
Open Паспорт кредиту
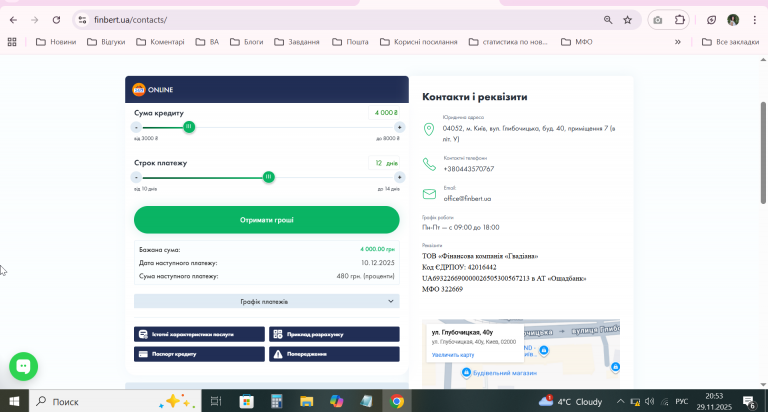[199, 354]
